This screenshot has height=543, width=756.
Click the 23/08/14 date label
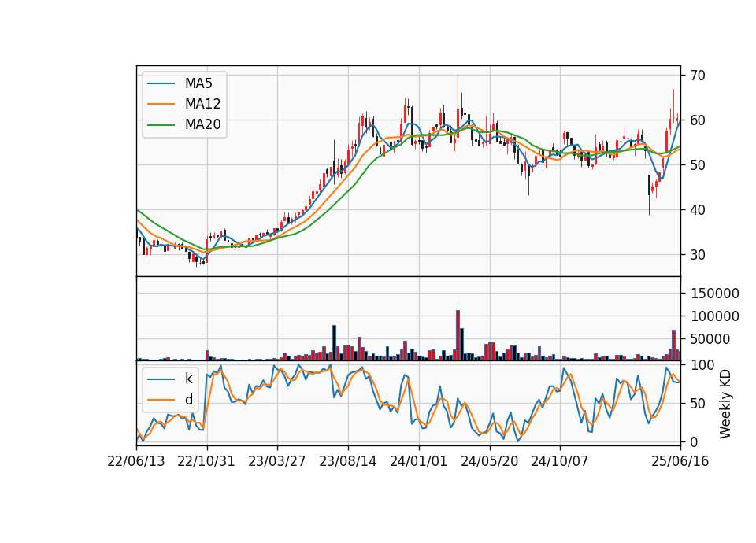(x=347, y=461)
